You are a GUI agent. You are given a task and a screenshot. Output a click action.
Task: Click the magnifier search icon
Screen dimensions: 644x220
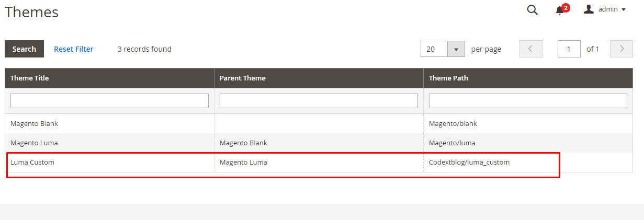coord(532,10)
